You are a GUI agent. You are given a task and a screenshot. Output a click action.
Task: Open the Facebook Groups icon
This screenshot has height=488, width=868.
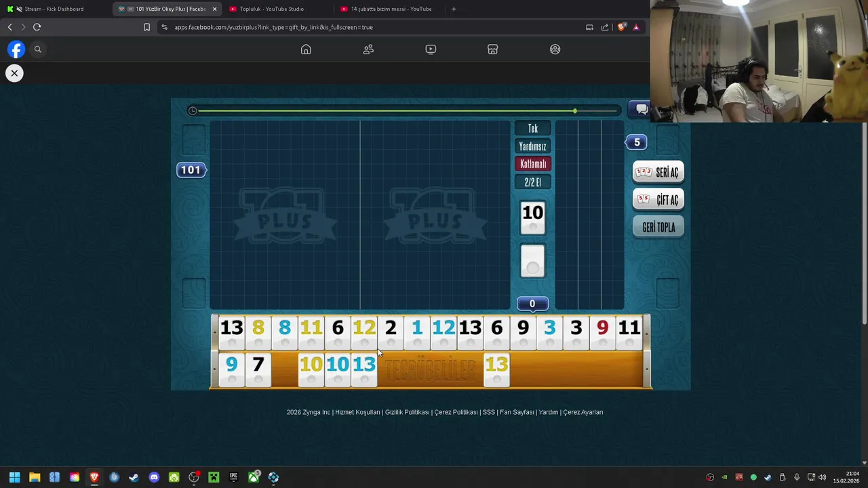(555, 49)
